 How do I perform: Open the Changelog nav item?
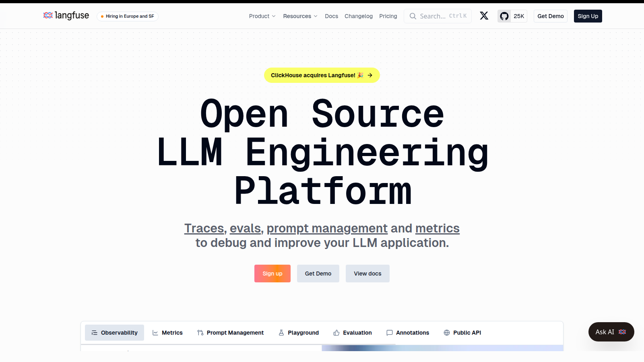click(359, 16)
